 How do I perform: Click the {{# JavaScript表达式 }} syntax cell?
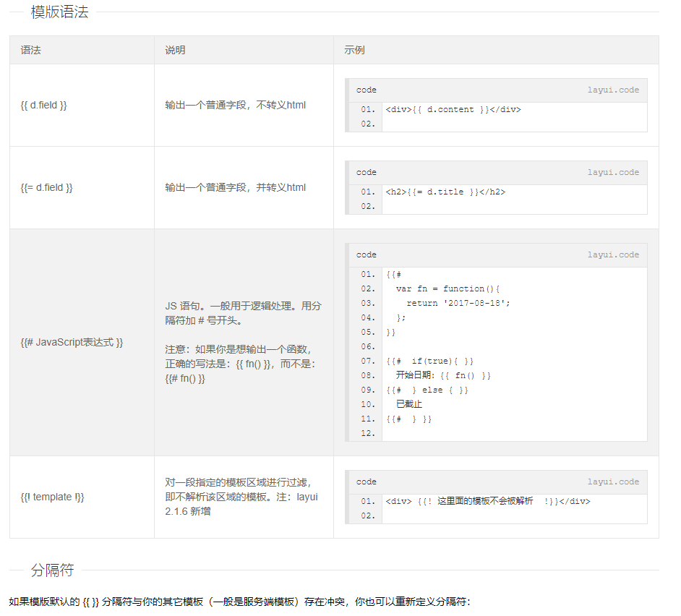[72, 343]
